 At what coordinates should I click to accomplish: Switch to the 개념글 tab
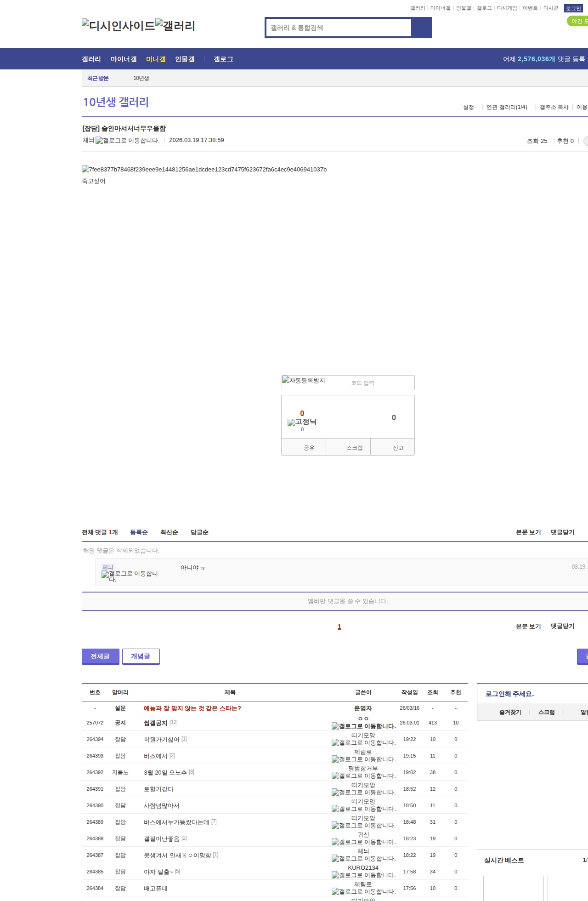click(141, 656)
